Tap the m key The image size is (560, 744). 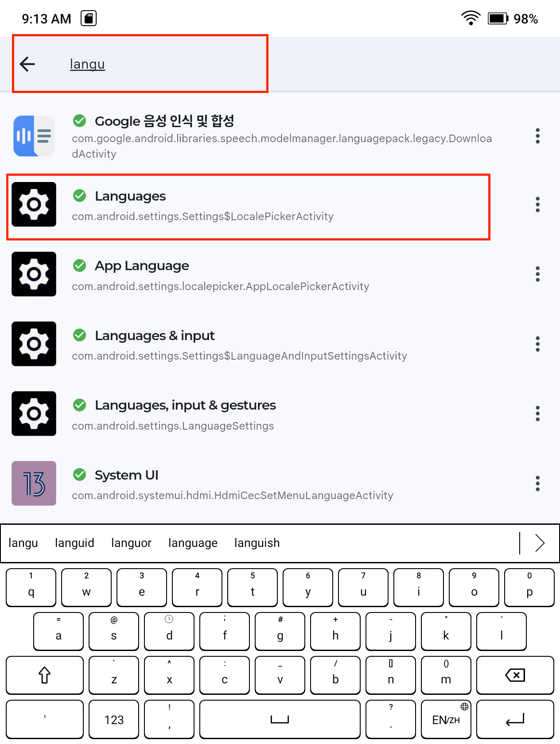(446, 675)
